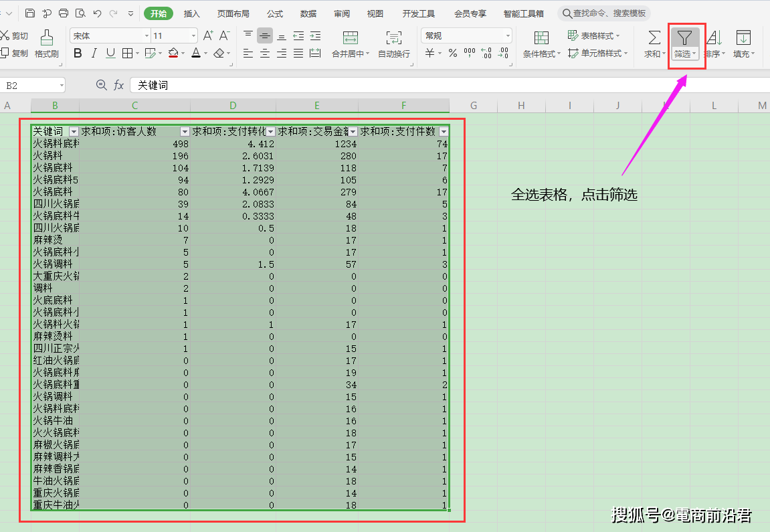770x532 pixels.
Task: Click decrease indent icon
Action: click(x=298, y=35)
